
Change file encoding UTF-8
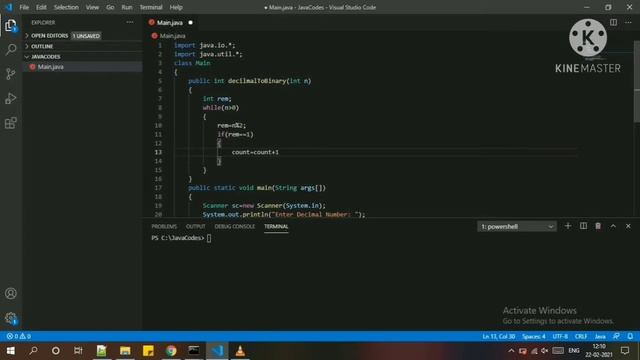click(x=560, y=336)
